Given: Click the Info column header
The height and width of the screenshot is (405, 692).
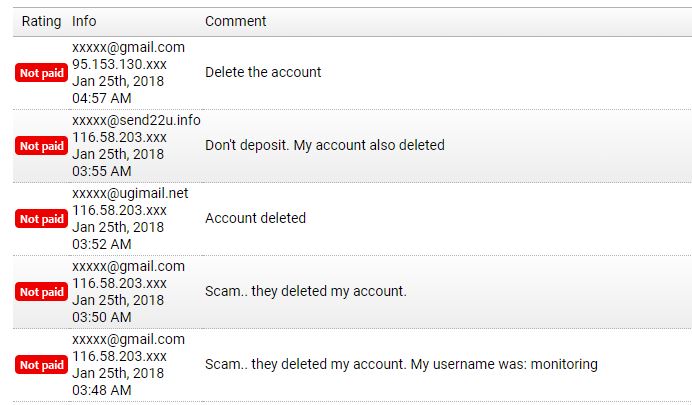Looking at the screenshot, I should tap(84, 21).
